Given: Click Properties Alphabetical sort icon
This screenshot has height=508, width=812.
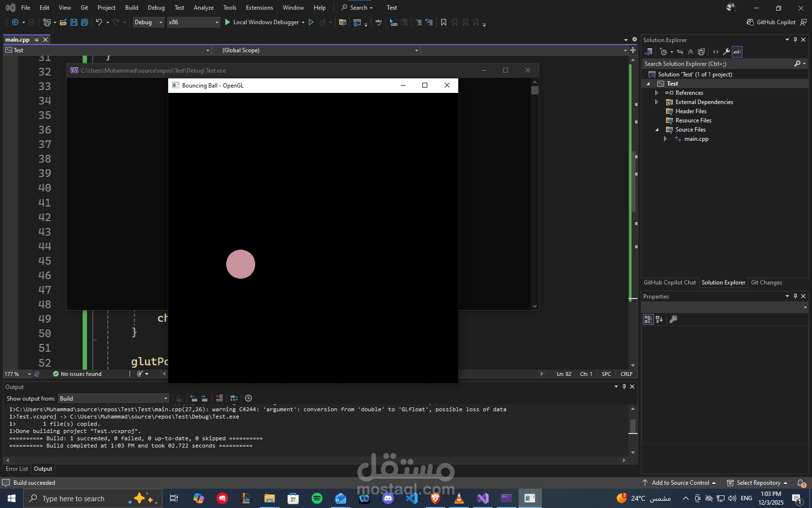Looking at the screenshot, I should tap(659, 319).
